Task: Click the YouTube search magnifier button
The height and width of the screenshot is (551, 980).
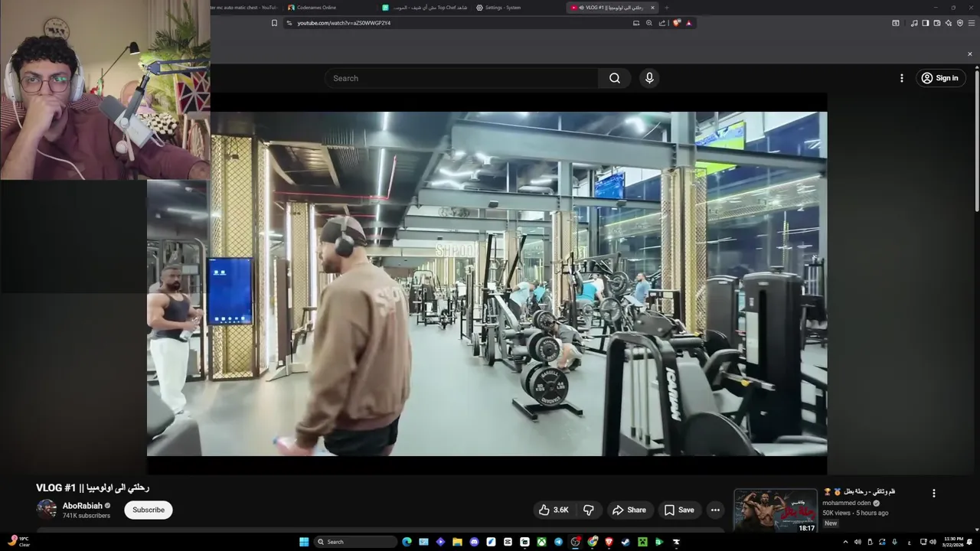Action: click(x=615, y=78)
